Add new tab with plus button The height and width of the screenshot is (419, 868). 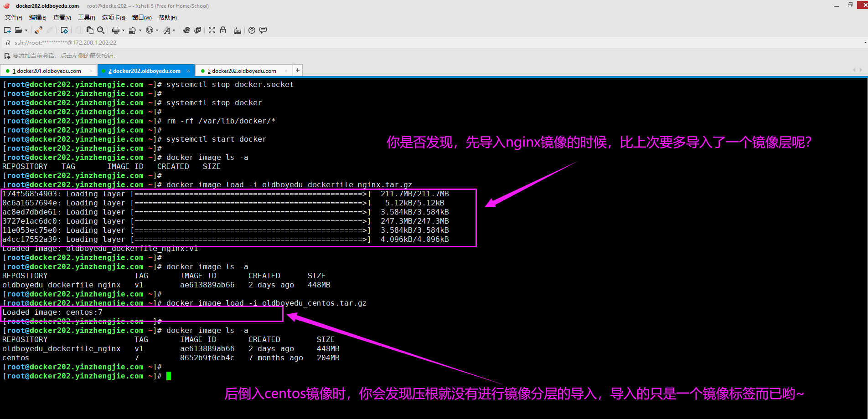pos(297,70)
